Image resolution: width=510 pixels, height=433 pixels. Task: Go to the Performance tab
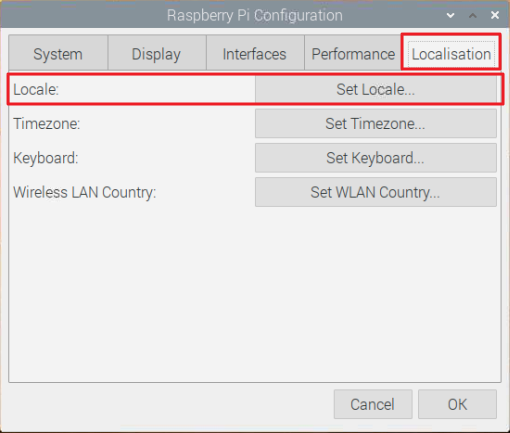(353, 53)
